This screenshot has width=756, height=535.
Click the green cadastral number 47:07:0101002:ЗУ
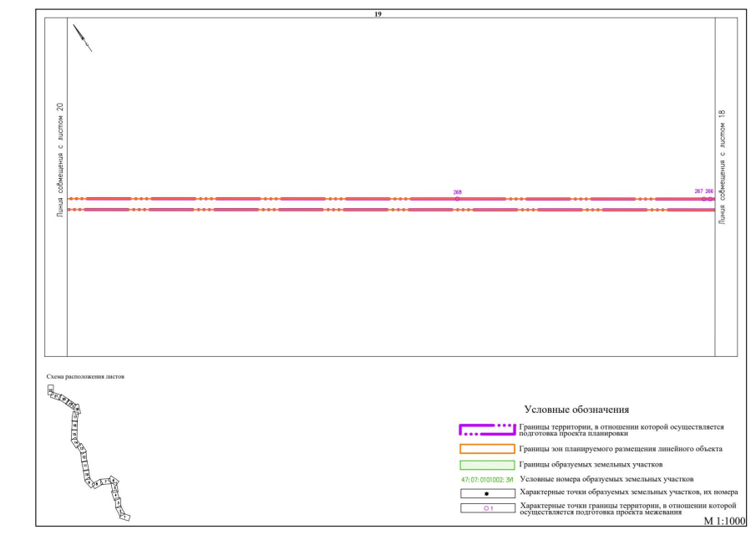point(486,479)
